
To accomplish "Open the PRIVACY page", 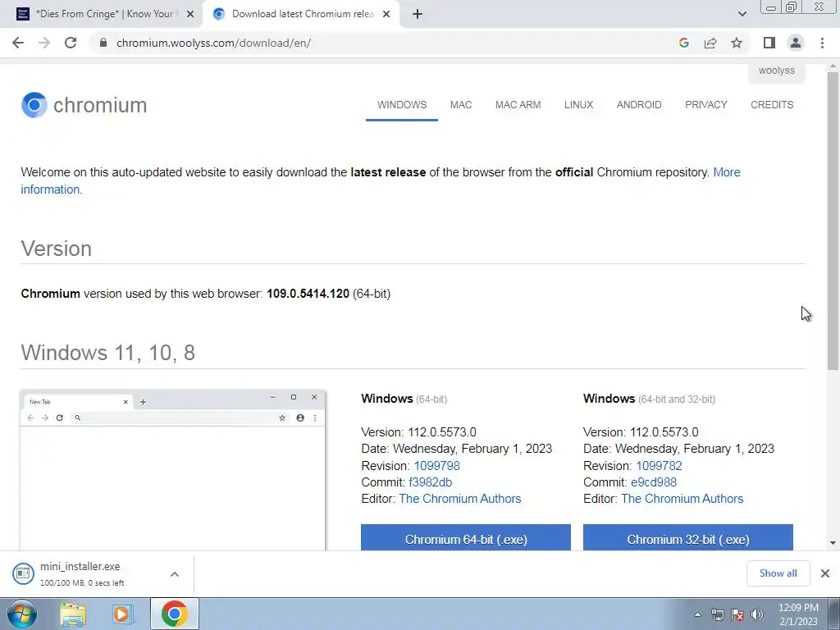I will (x=706, y=105).
